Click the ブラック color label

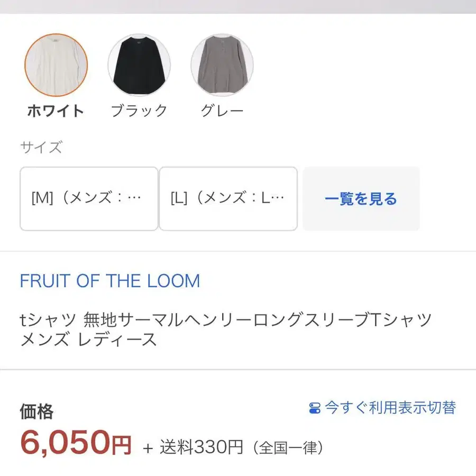coord(139,111)
